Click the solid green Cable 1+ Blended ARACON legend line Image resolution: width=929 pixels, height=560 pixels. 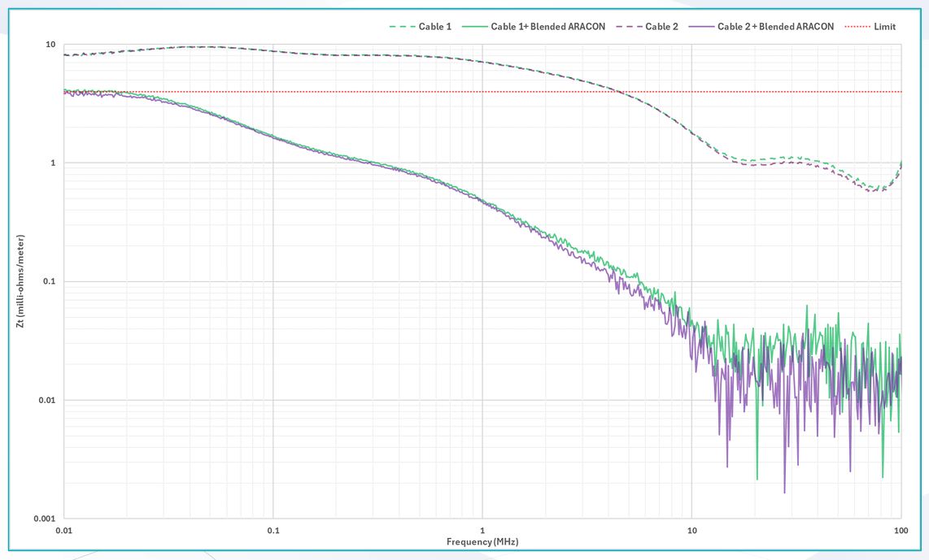474,27
